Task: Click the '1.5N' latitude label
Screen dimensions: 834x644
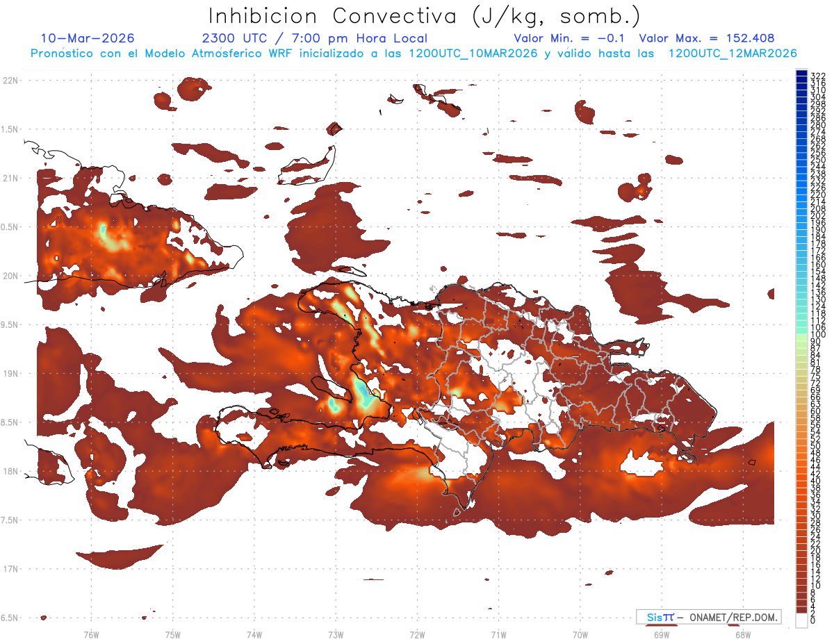Action: click(x=10, y=129)
